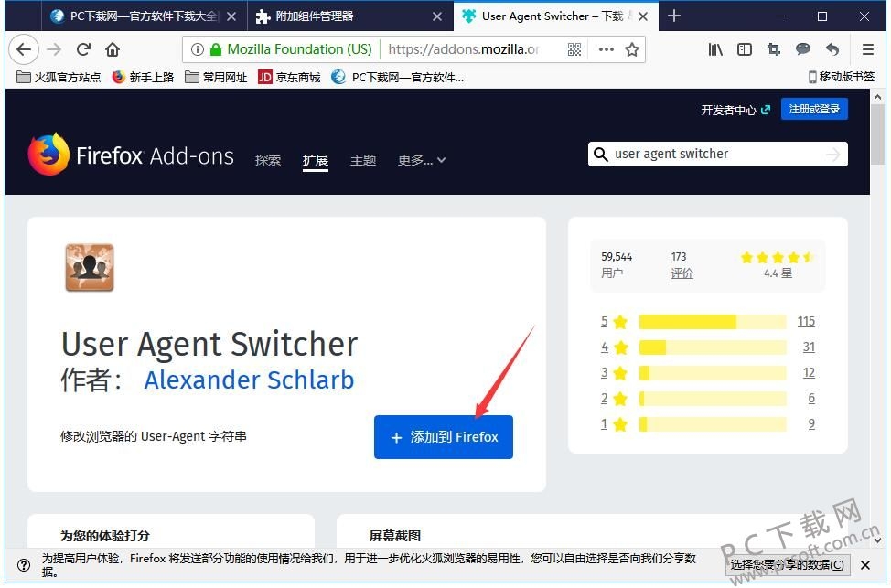Toggle the sidebar view icon

click(745, 49)
